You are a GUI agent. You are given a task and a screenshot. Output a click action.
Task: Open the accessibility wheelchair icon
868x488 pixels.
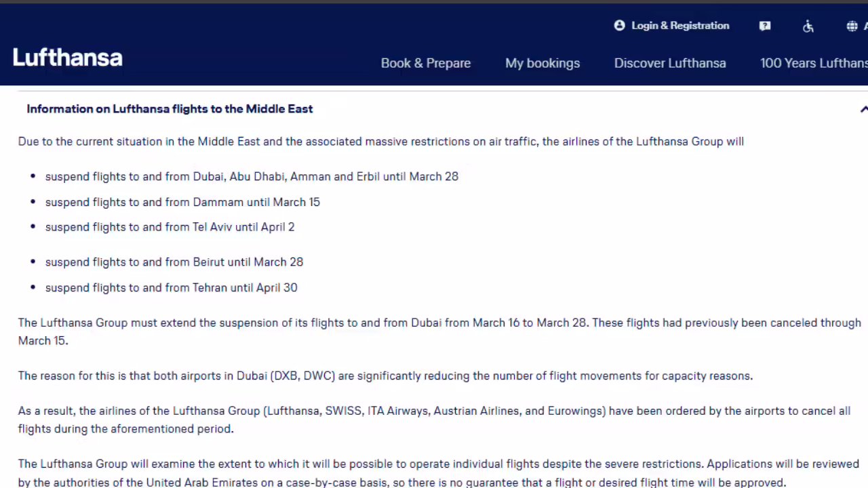pyautogui.click(x=808, y=26)
